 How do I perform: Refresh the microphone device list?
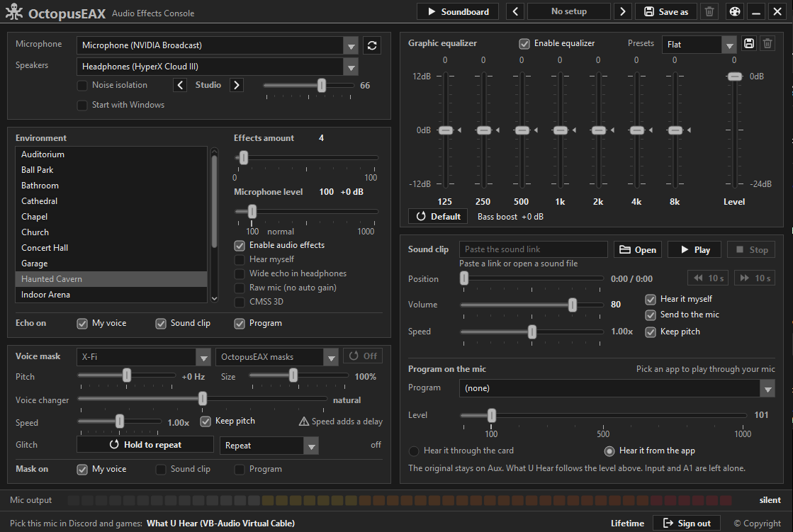coord(372,45)
